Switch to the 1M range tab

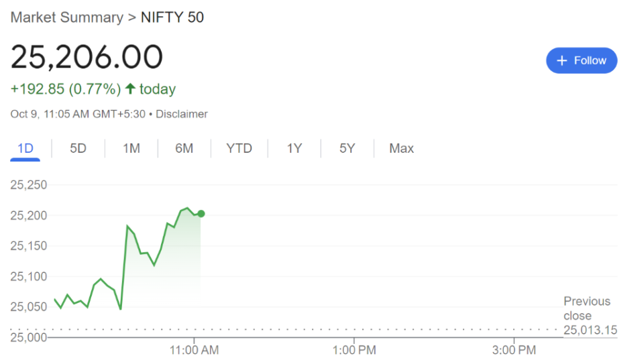pyautogui.click(x=131, y=148)
